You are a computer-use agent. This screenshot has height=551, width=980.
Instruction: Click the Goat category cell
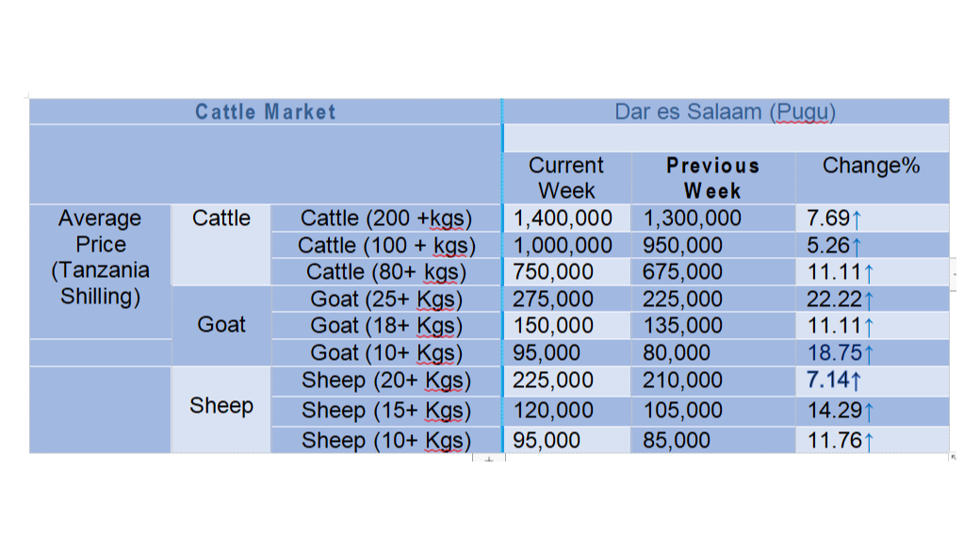[221, 326]
